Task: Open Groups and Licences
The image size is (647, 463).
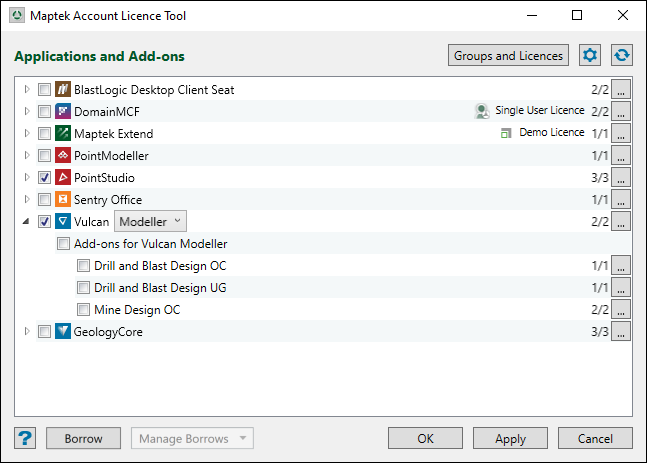Action: pyautogui.click(x=509, y=56)
